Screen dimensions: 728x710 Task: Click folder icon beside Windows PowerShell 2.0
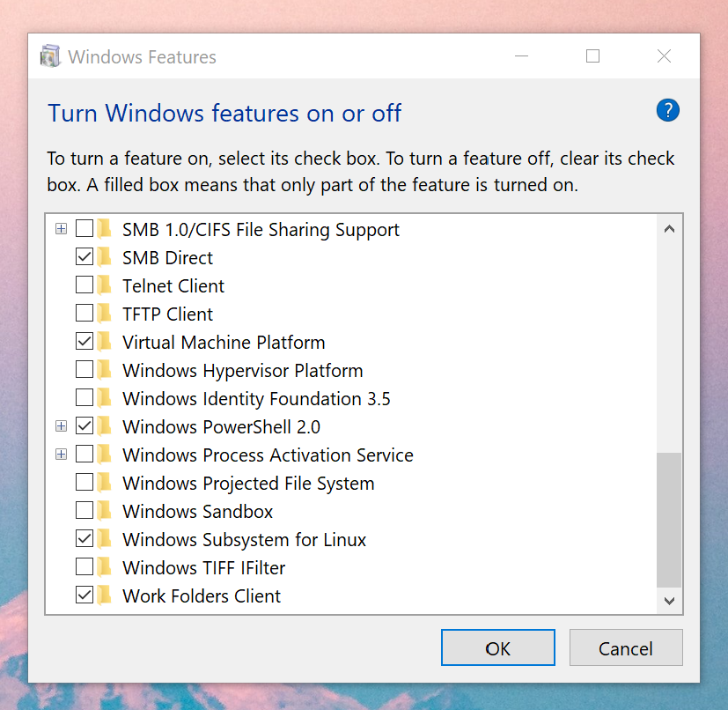[x=105, y=426]
